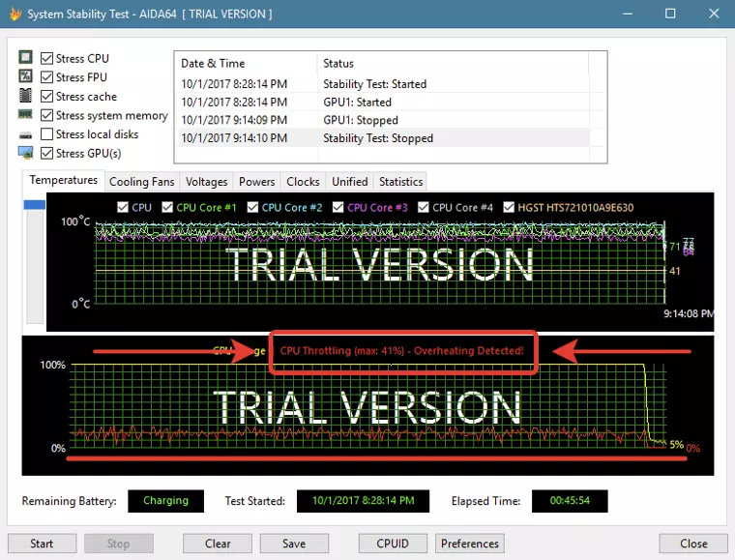Click the percent icon beside Stress FPU
Viewport: 735px width, 560px height.
pos(25,75)
